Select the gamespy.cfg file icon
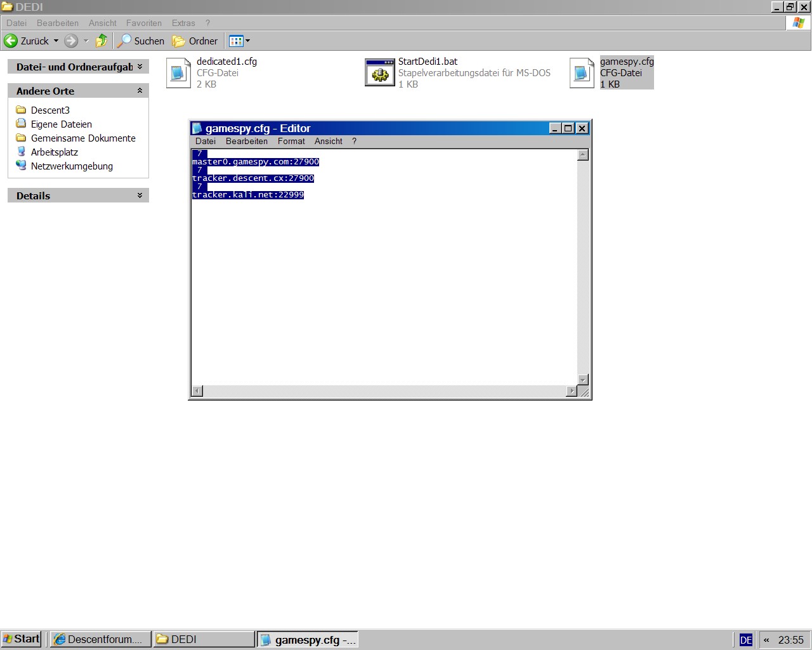This screenshot has height=650, width=812. (582, 73)
